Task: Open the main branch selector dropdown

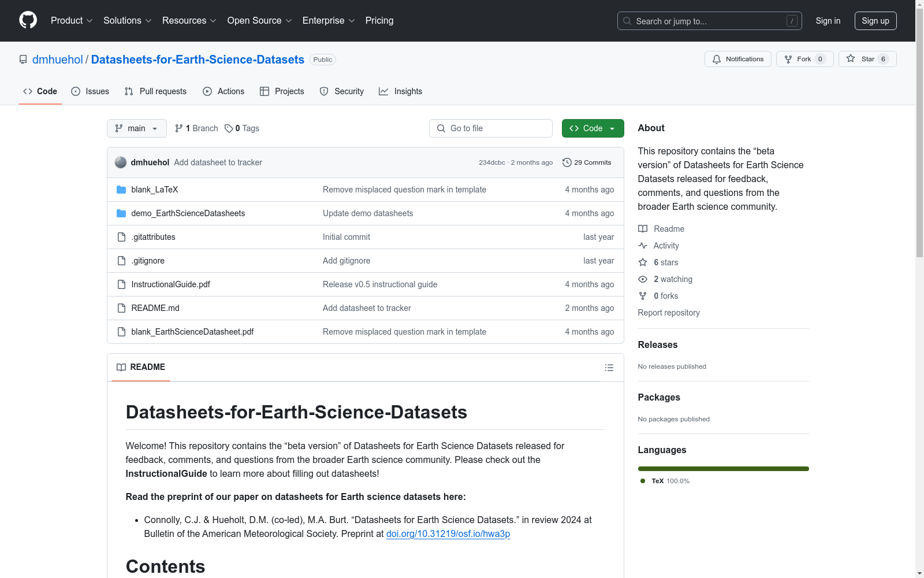Action: 137,128
